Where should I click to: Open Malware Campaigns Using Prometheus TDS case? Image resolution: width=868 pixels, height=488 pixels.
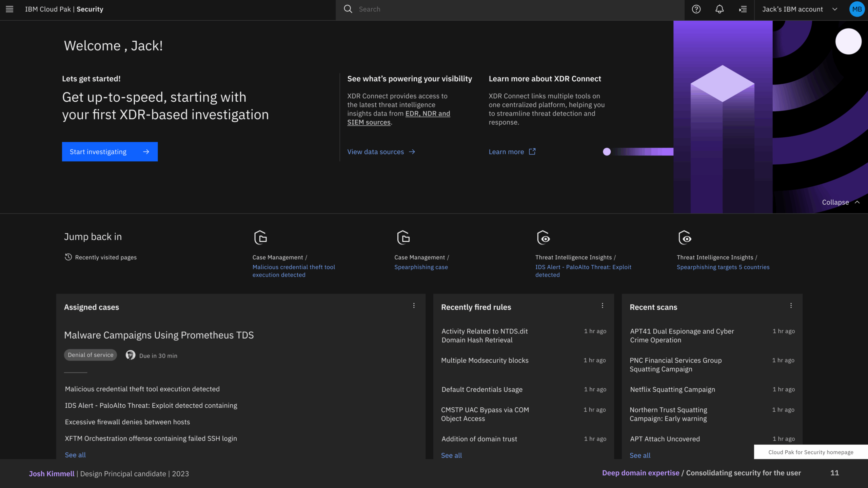click(159, 335)
